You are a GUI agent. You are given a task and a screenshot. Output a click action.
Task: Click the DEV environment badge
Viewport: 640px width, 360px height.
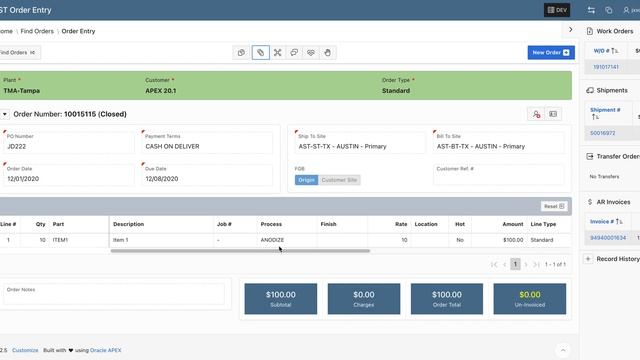point(557,10)
